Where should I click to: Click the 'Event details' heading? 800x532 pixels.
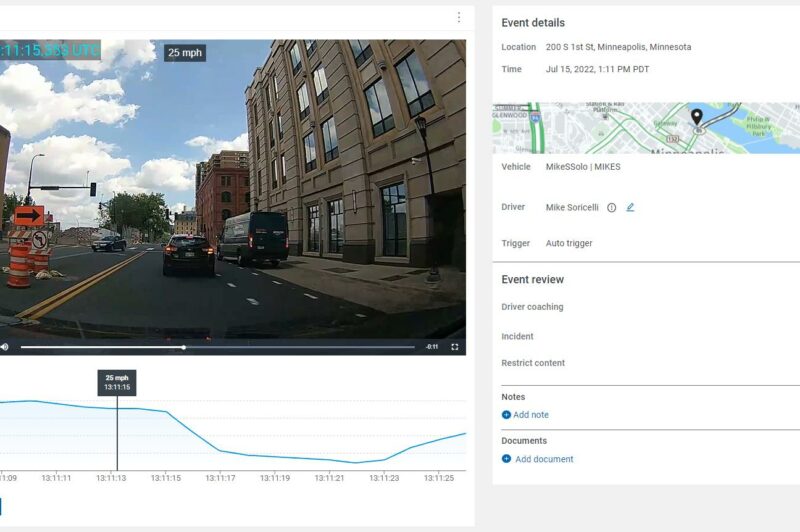coord(533,23)
